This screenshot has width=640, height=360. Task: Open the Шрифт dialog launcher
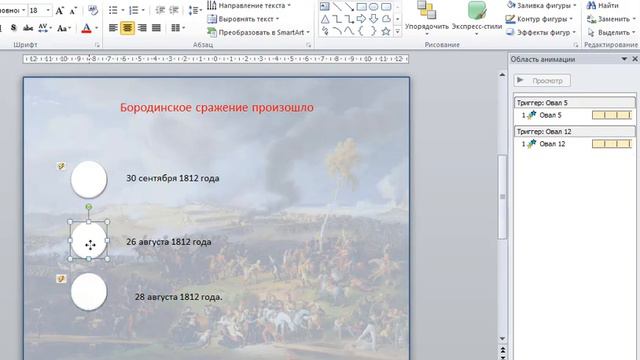point(97,45)
